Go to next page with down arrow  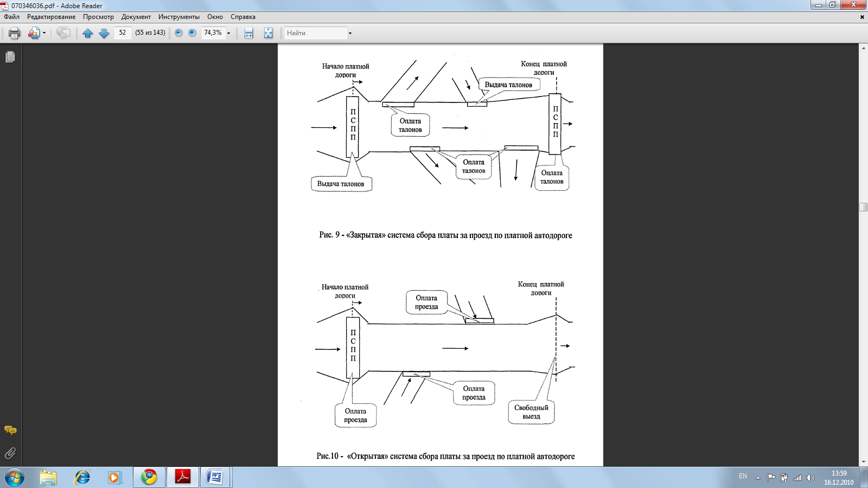click(104, 33)
